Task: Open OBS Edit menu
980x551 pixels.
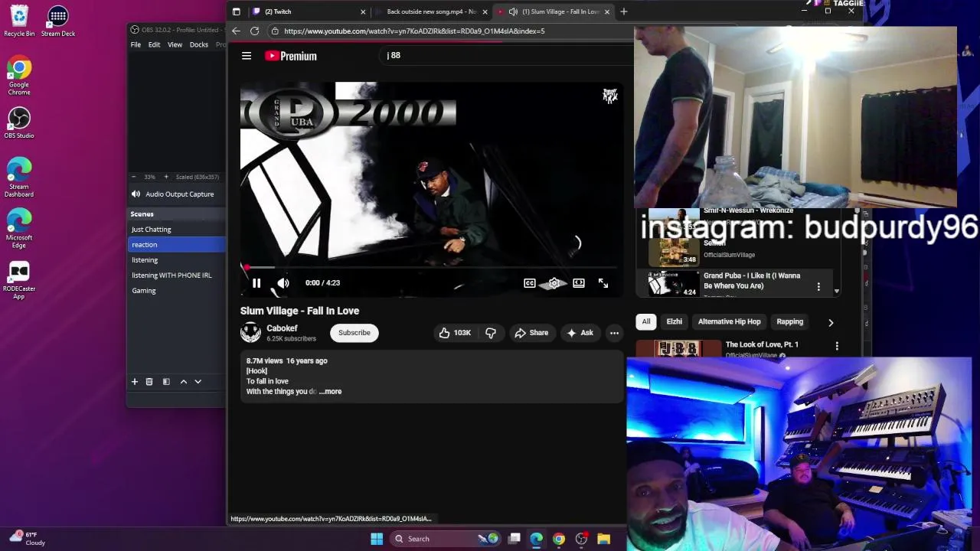Action: tap(154, 44)
